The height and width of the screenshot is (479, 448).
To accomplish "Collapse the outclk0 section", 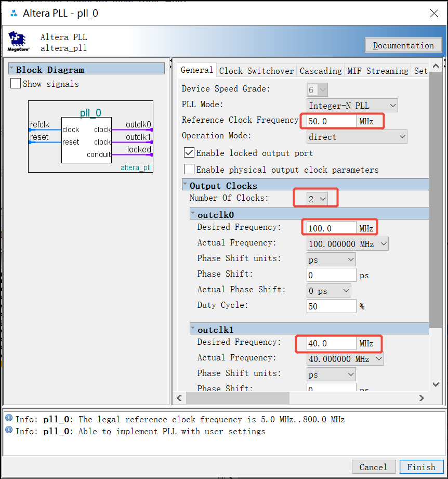I will click(193, 213).
